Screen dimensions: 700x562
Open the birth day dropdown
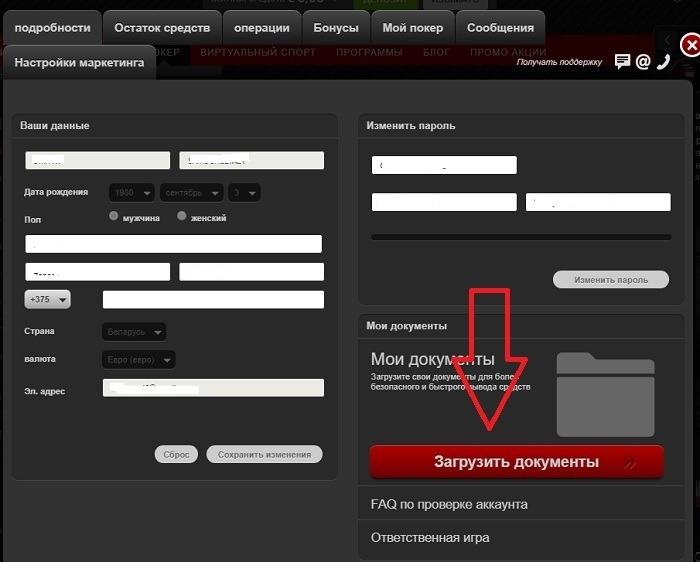point(244,193)
